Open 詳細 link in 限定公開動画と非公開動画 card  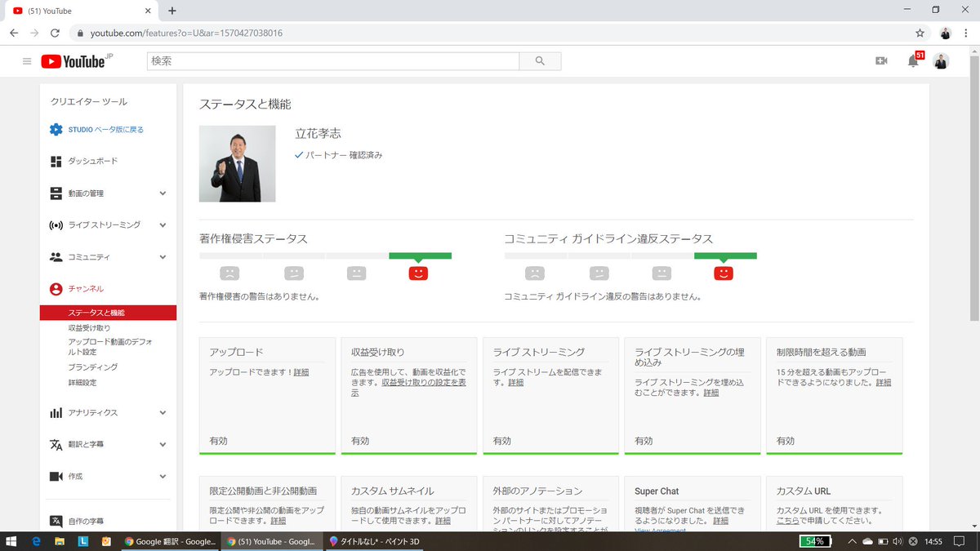278,521
